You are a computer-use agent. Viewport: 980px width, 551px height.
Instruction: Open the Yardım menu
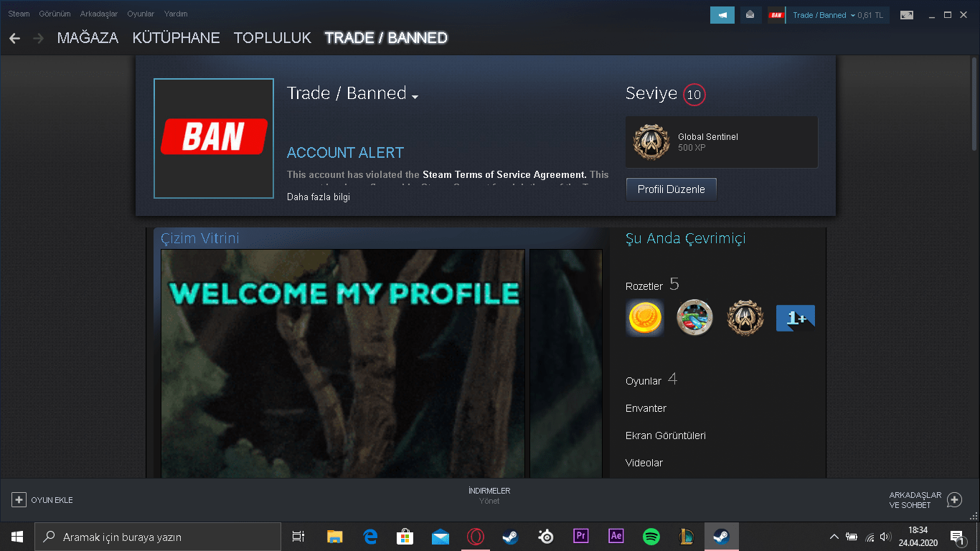pyautogui.click(x=176, y=14)
